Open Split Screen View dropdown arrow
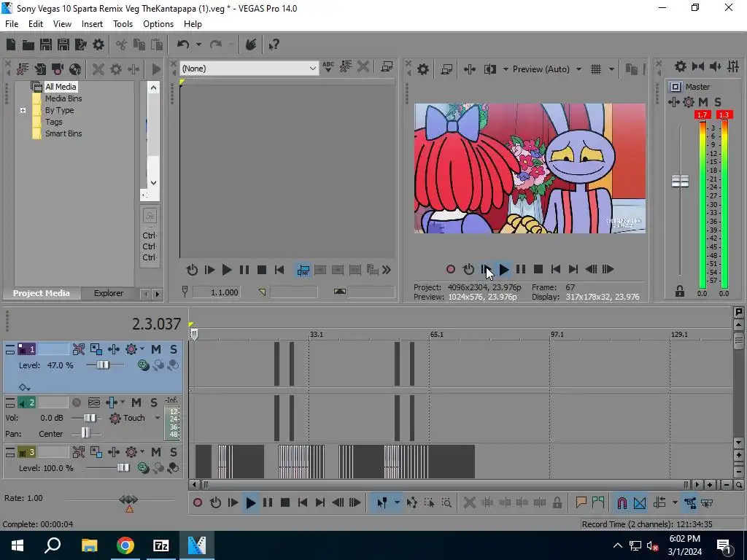The width and height of the screenshot is (747, 560). pyautogui.click(x=506, y=69)
